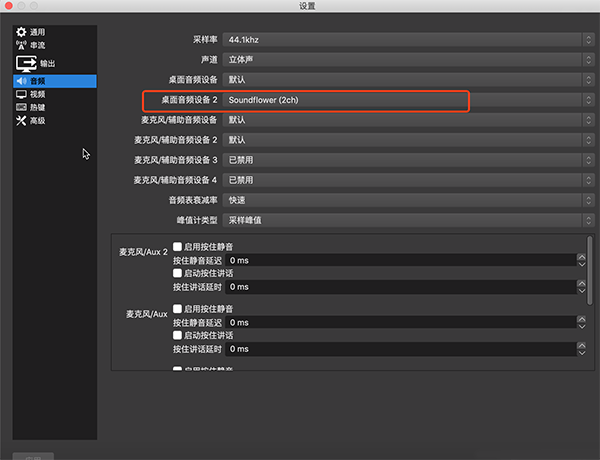Click 按住静音延迟 field for 麦克风/Aux
Screen dimensions: 600x460
point(401,323)
